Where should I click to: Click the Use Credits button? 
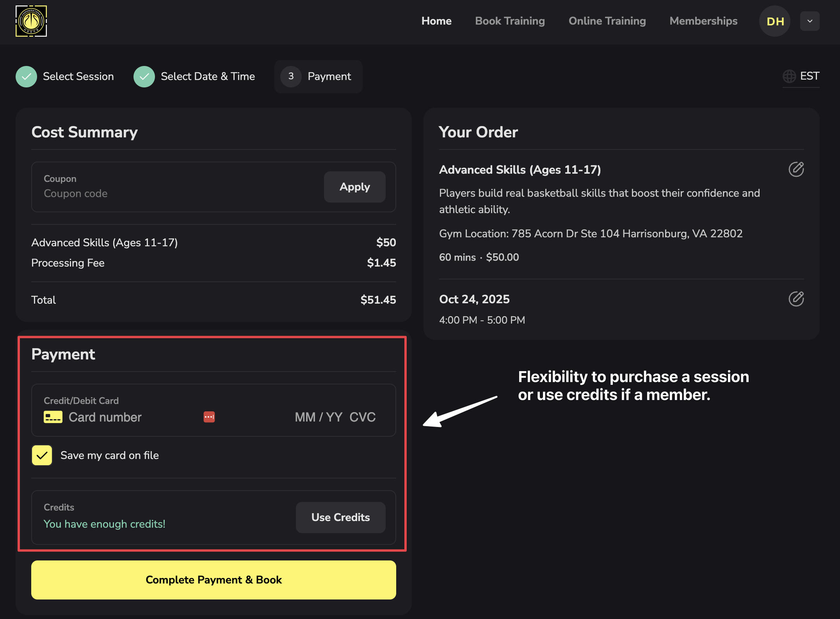[340, 517]
